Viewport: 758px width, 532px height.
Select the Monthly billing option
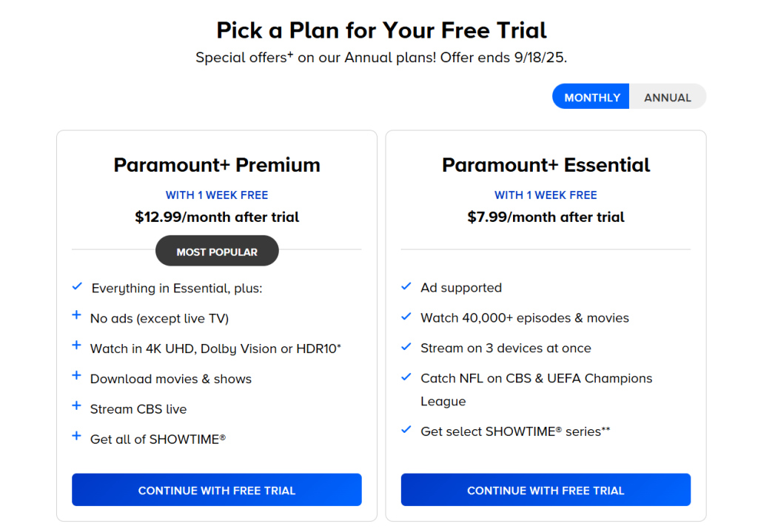click(591, 96)
